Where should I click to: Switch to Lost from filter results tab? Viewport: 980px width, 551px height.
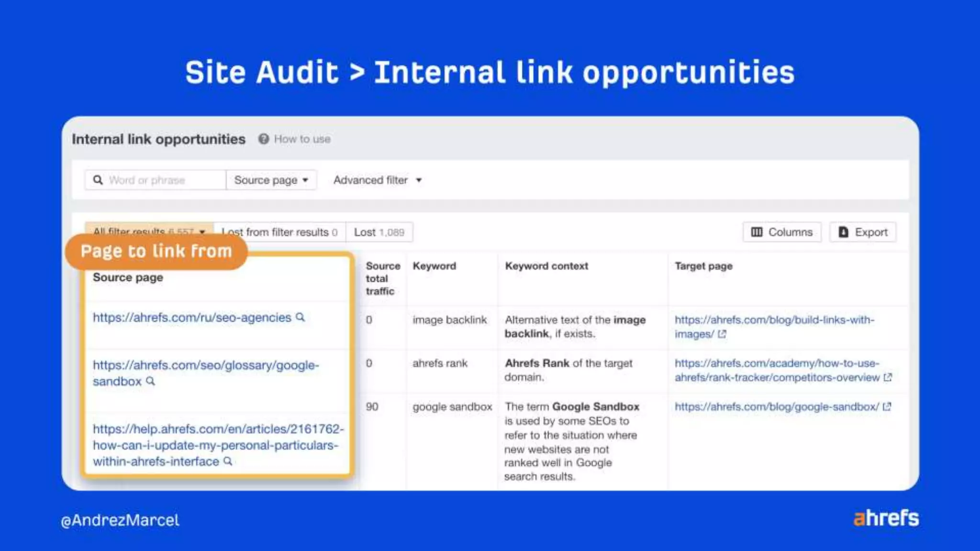[280, 232]
